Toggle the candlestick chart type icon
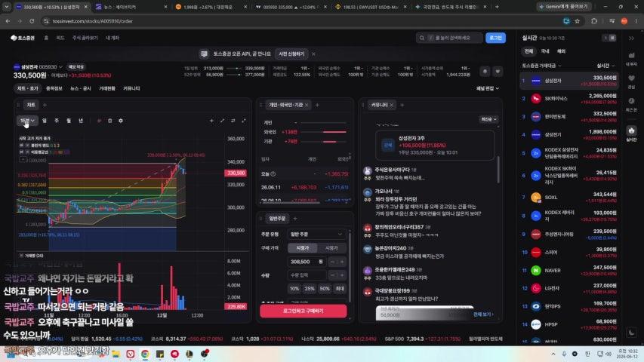Screen dimensions: 644x362 pos(99,121)
